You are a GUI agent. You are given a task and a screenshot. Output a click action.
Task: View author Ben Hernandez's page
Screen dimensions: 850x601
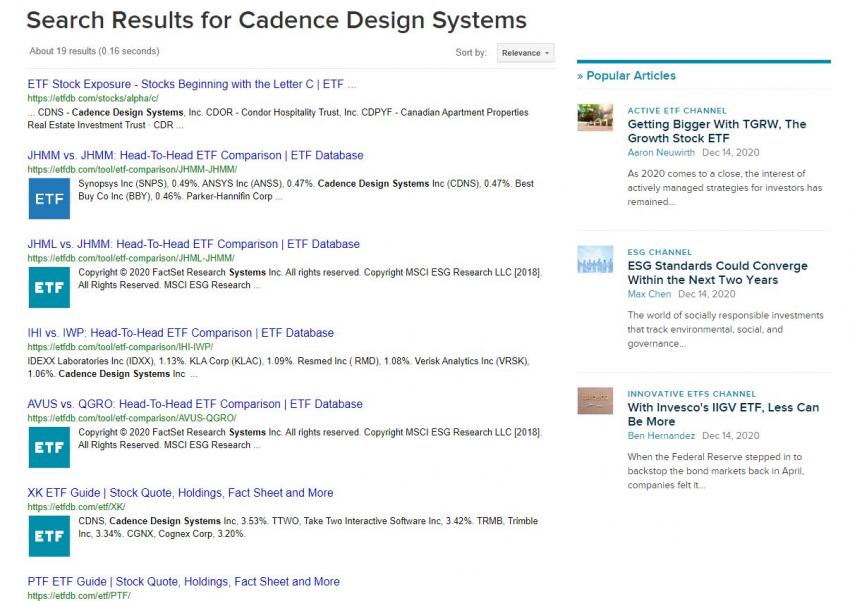click(x=661, y=435)
